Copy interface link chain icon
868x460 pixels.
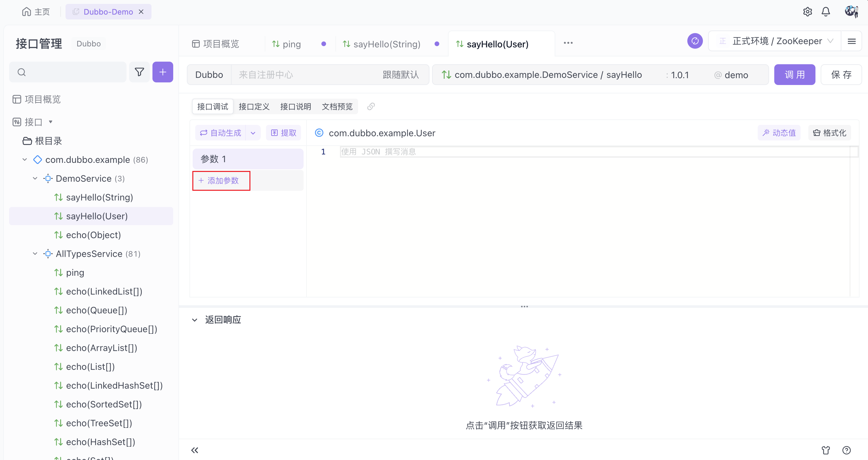371,106
